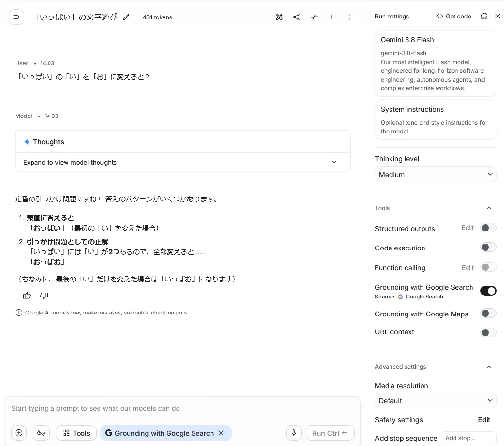Click the 431 tokens counter
Image resolution: width=504 pixels, height=446 pixels.
[x=158, y=17]
